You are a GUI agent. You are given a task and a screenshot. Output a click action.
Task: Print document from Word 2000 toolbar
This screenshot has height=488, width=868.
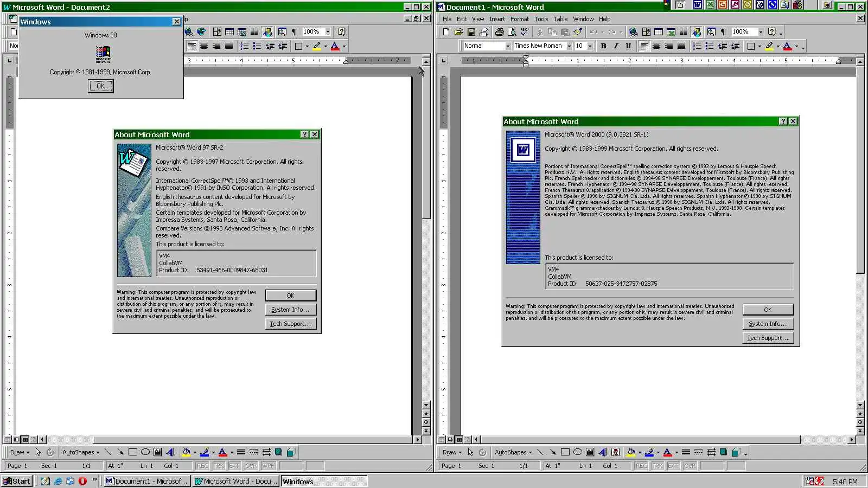point(499,32)
